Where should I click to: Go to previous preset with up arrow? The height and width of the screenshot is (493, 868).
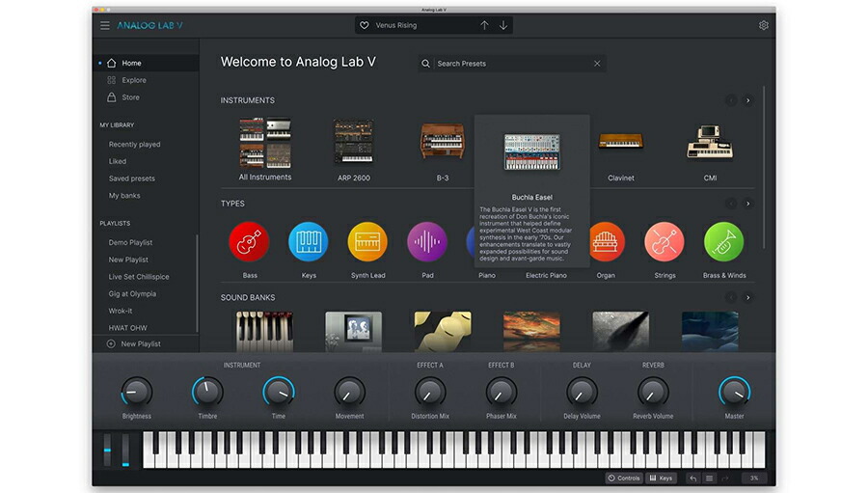point(484,25)
